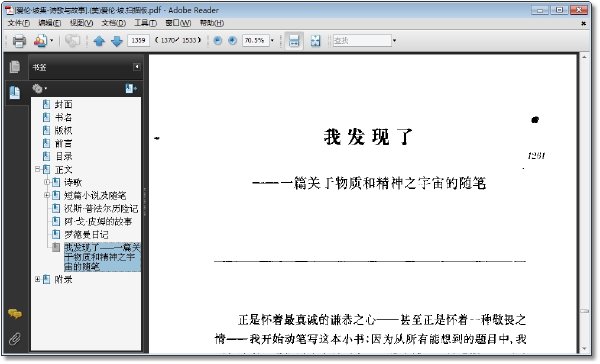The image size is (600, 364).
Task: Open the 编辑(E) menu
Action: [x=50, y=23]
